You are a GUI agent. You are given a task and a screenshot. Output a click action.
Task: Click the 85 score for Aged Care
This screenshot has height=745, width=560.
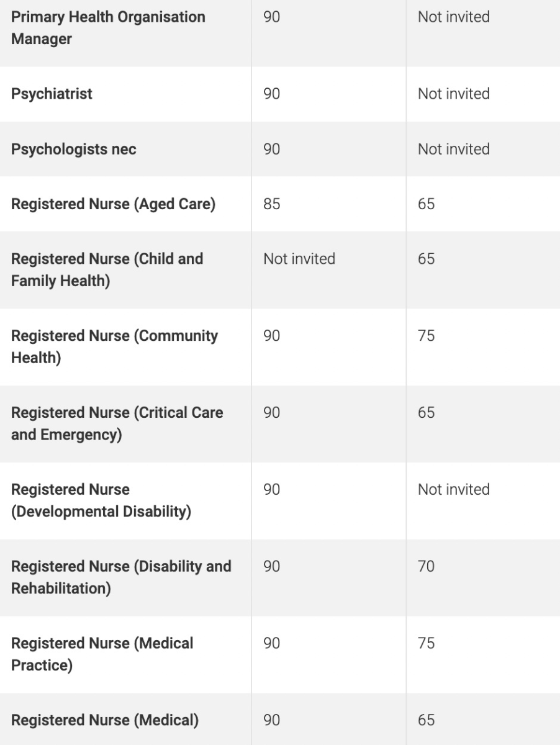click(271, 204)
